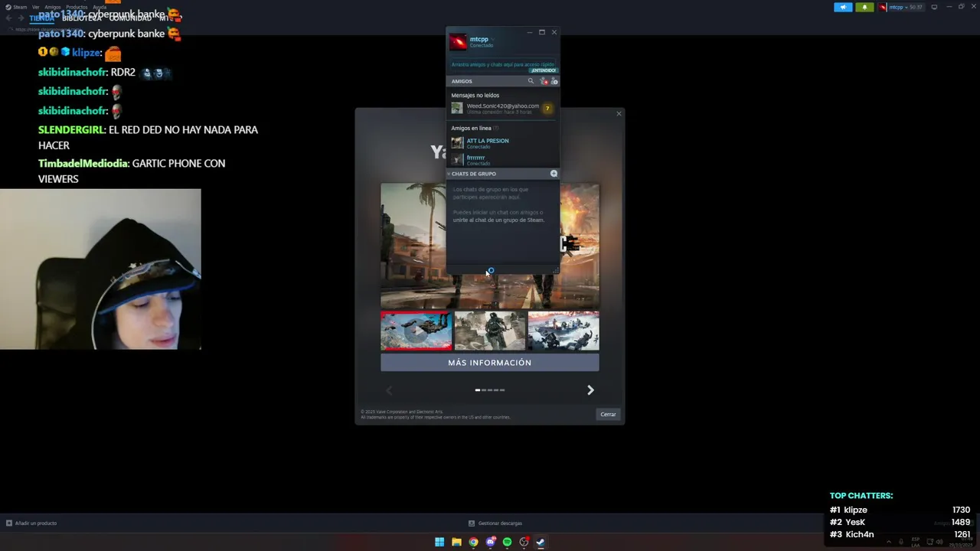Select the boats screenshot thumbnail
The width and height of the screenshot is (980, 551).
coord(563,331)
